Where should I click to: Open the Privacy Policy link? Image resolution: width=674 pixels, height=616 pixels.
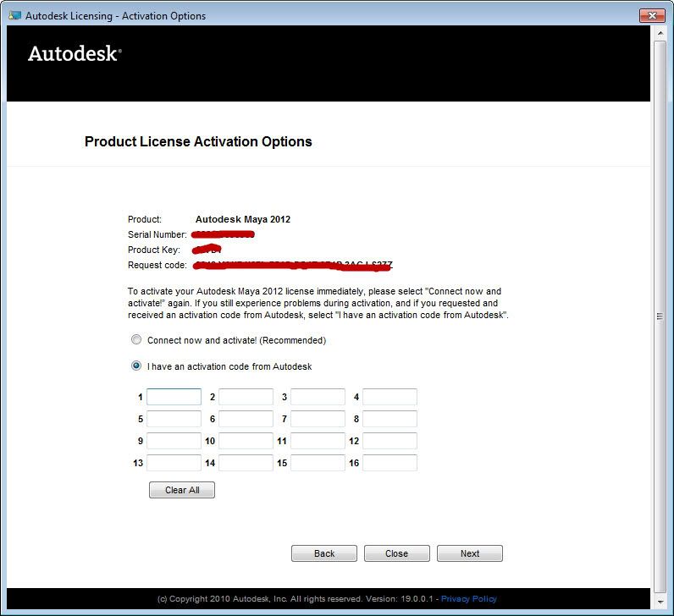pyautogui.click(x=468, y=598)
